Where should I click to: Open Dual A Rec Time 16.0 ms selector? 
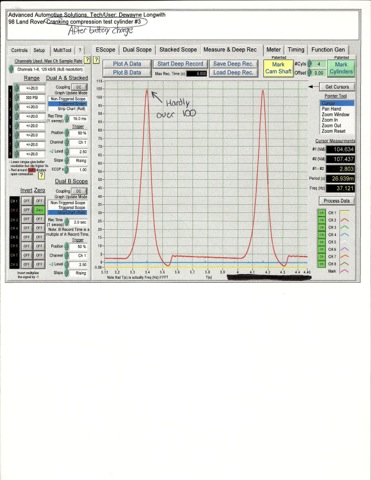[79, 118]
